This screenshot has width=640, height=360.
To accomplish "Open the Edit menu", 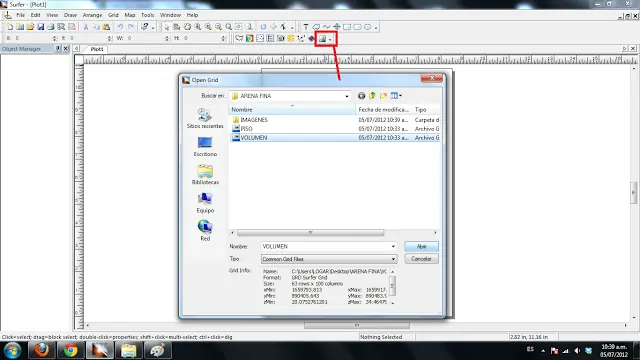I will (36, 15).
